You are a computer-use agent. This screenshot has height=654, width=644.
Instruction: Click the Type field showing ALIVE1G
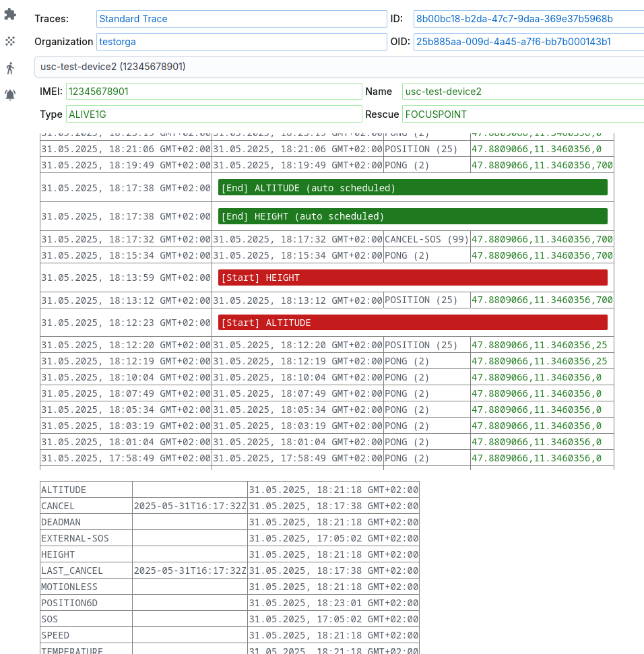click(214, 114)
